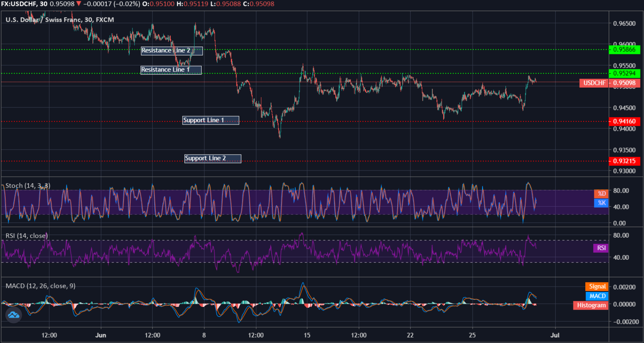Click the USDCHF current price label
This screenshot has height=343, width=644.
594,83
